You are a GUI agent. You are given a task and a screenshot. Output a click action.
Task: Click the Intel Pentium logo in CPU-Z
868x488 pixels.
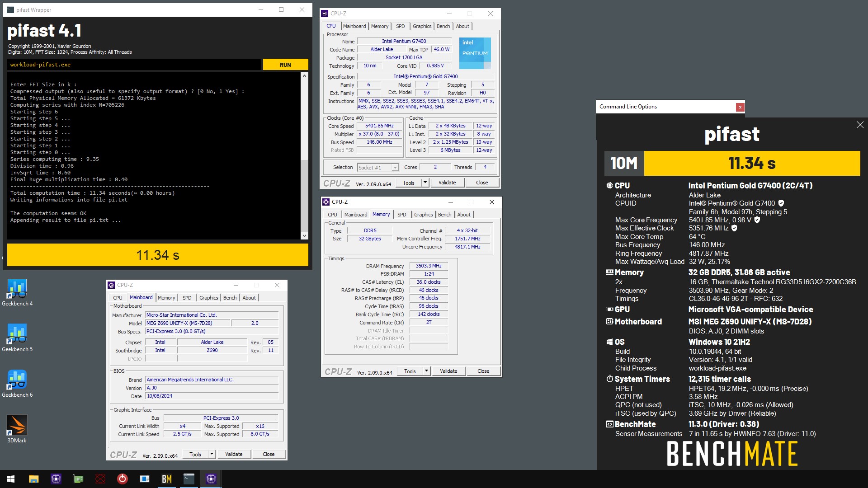(x=475, y=53)
